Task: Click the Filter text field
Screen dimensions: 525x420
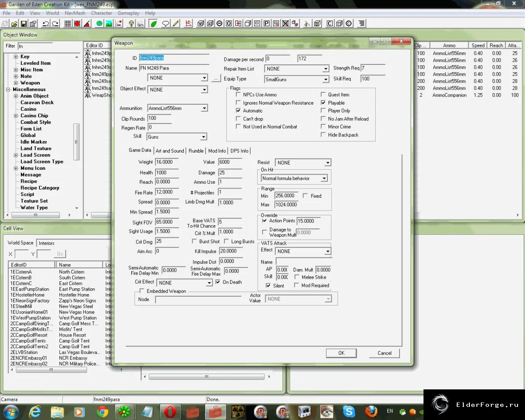Action: [35, 46]
